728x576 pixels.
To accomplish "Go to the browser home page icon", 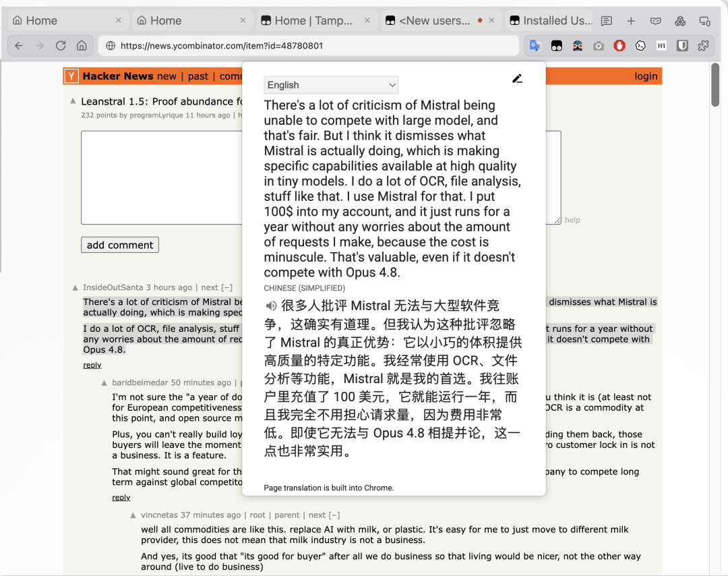I will point(82,45).
